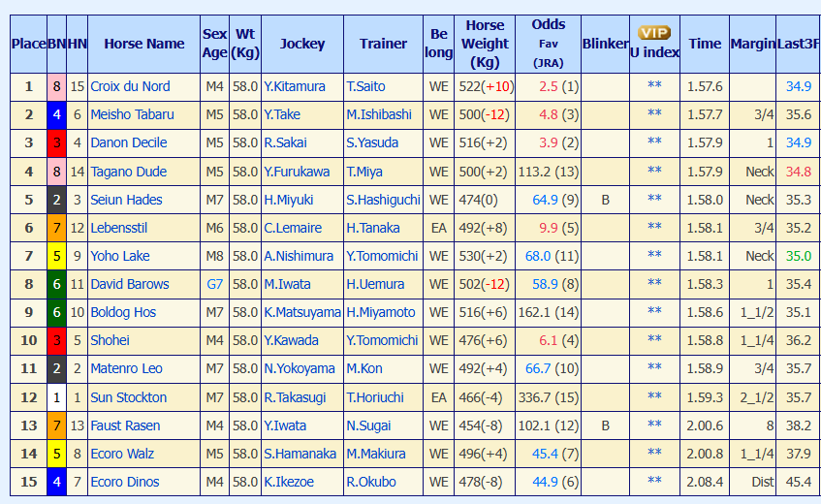Viewport: 821px width, 504px height.
Task: Click the Jockey column header
Action: 302,44
